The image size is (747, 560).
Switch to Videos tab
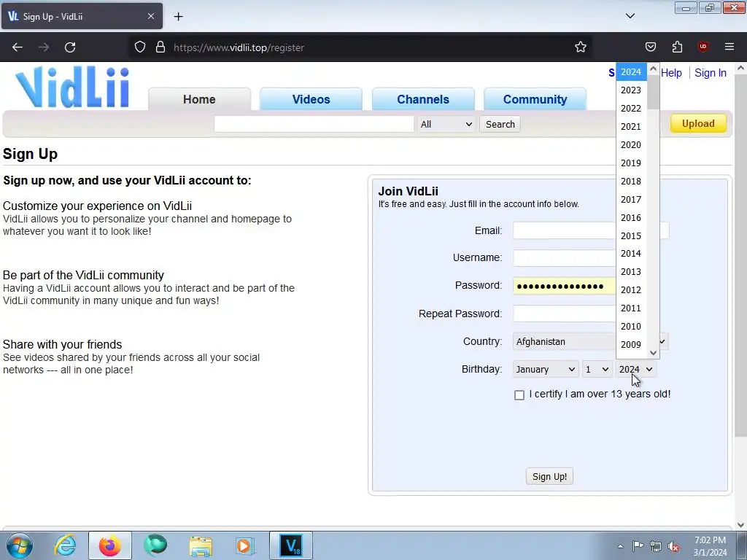click(x=311, y=99)
